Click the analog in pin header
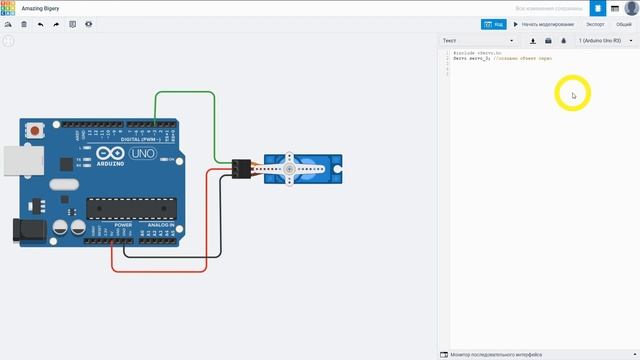The height and width of the screenshot is (360, 640). (x=158, y=241)
